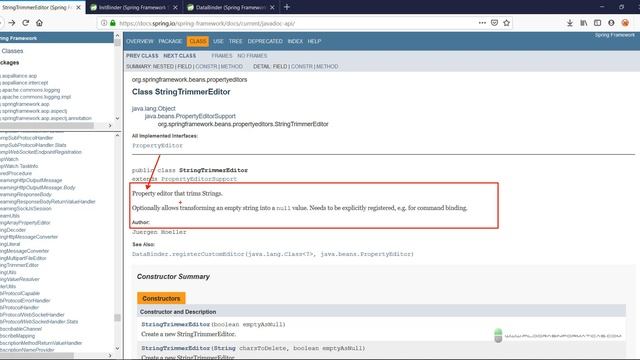Open the USE navigation item
This screenshot has height=360, width=640.
(218, 41)
